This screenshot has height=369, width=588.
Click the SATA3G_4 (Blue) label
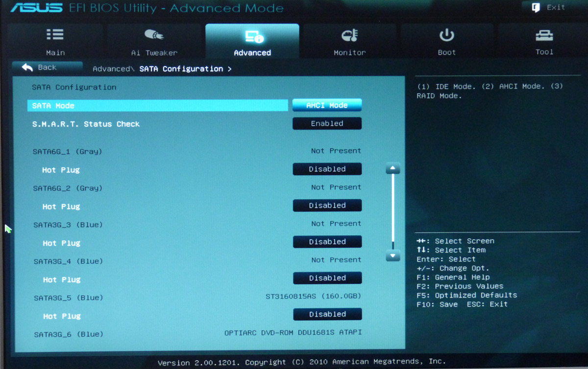point(68,261)
